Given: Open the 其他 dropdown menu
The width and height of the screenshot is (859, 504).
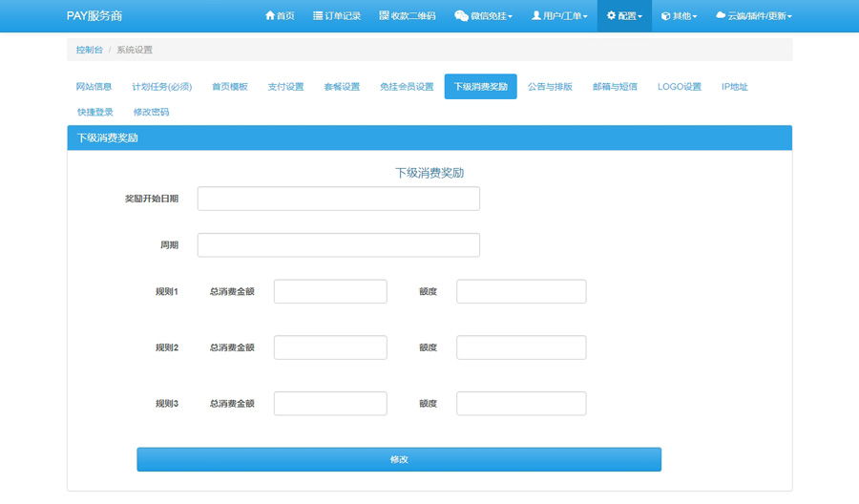Looking at the screenshot, I should point(679,16).
